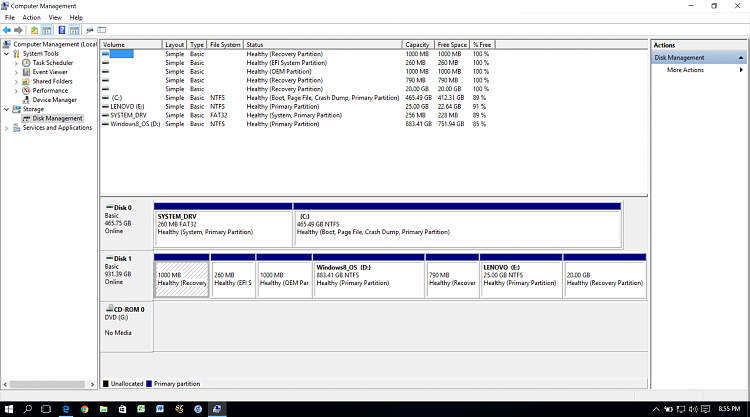Open File Explorer from the taskbar
The height and width of the screenshot is (417, 750).
coord(103,409)
